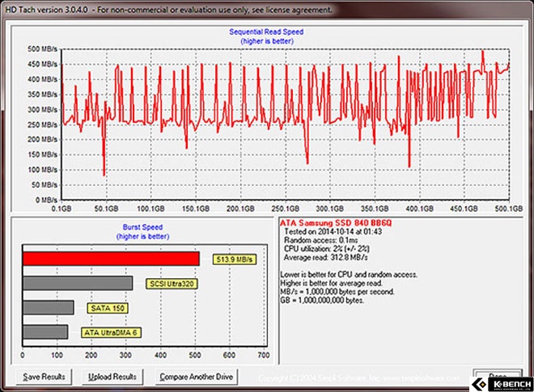
Task: Click the KBench logo watermark
Action: click(502, 385)
